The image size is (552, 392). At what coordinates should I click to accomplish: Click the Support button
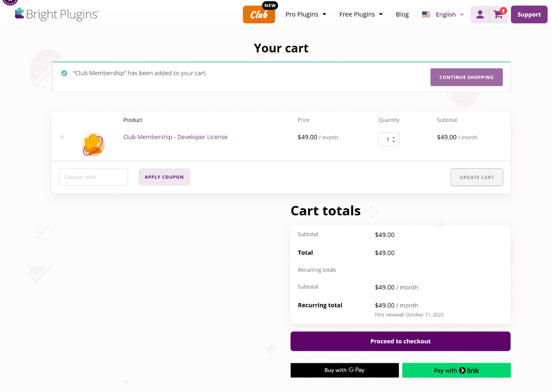click(529, 15)
